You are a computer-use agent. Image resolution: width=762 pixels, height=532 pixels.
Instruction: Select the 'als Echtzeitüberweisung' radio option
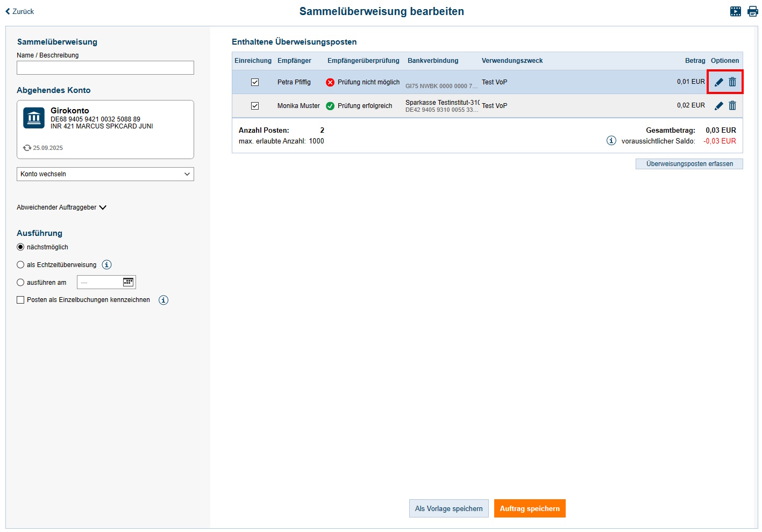pos(20,265)
